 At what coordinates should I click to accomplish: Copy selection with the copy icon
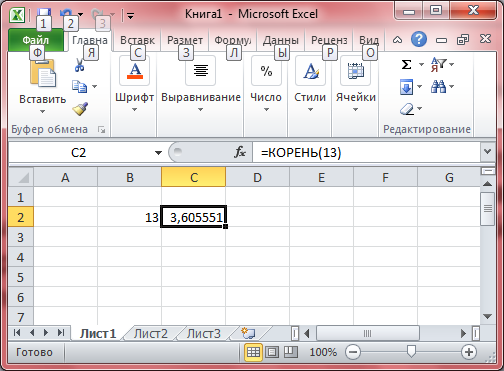[x=79, y=86]
